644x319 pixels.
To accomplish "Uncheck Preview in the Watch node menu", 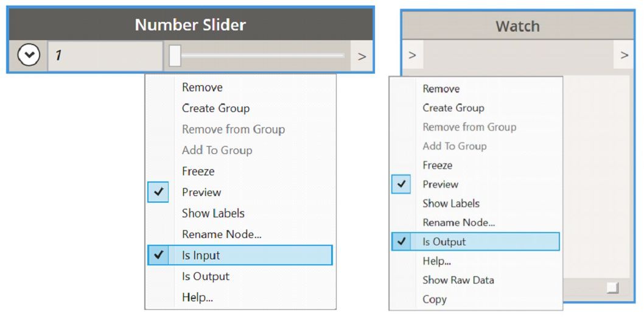I will [x=401, y=184].
